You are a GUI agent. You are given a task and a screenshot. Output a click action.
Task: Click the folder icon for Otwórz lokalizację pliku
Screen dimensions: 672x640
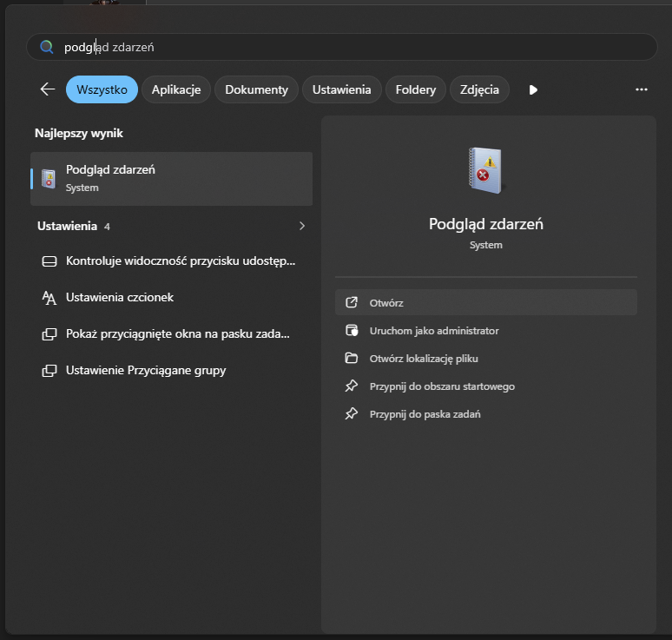tap(352, 359)
